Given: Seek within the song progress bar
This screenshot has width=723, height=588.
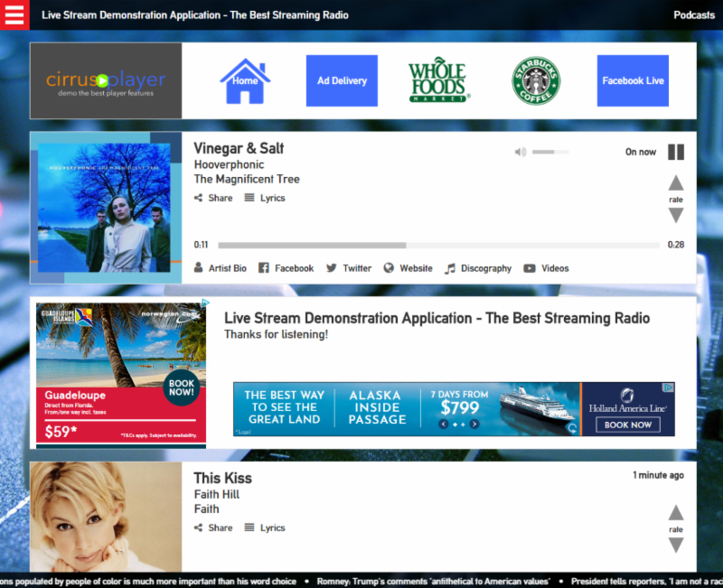Looking at the screenshot, I should [x=438, y=245].
